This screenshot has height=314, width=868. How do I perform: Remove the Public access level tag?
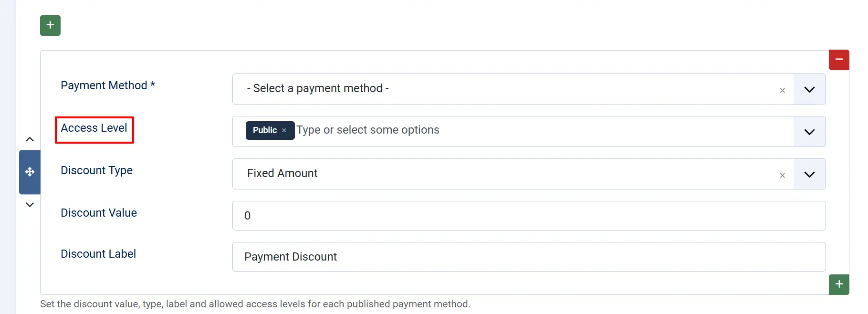point(284,130)
